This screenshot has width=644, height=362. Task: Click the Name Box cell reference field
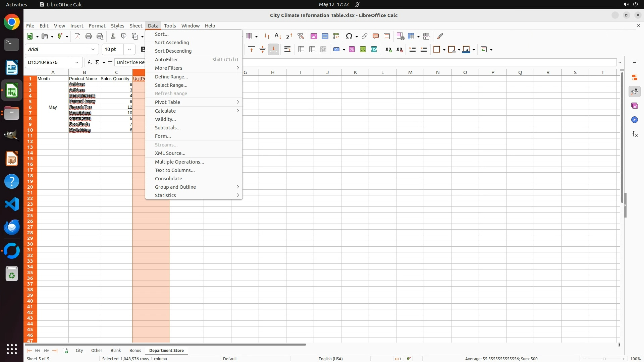tap(48, 62)
